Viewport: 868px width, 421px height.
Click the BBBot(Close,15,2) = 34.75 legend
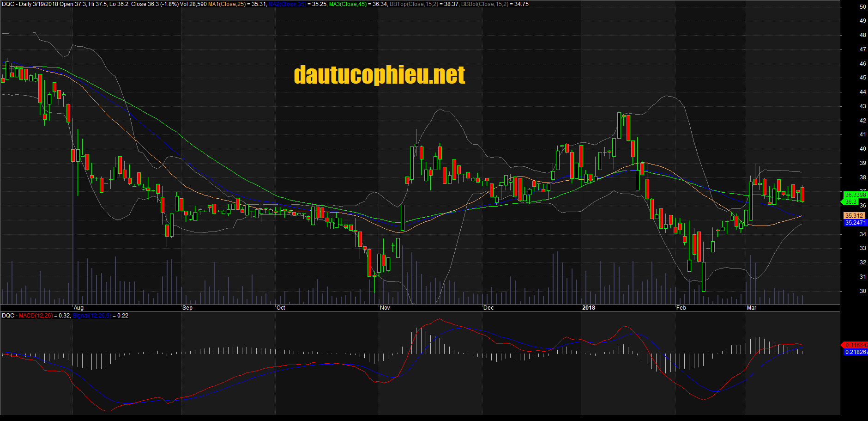tap(495, 4)
